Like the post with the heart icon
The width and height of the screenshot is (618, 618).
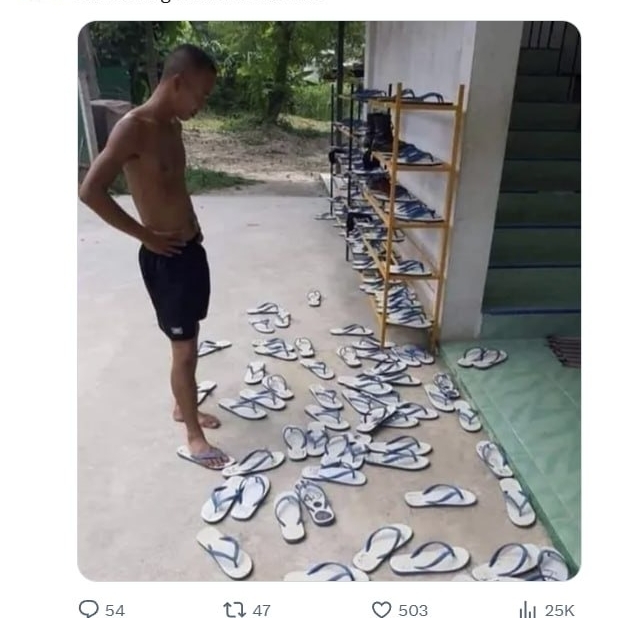pyautogui.click(x=382, y=609)
